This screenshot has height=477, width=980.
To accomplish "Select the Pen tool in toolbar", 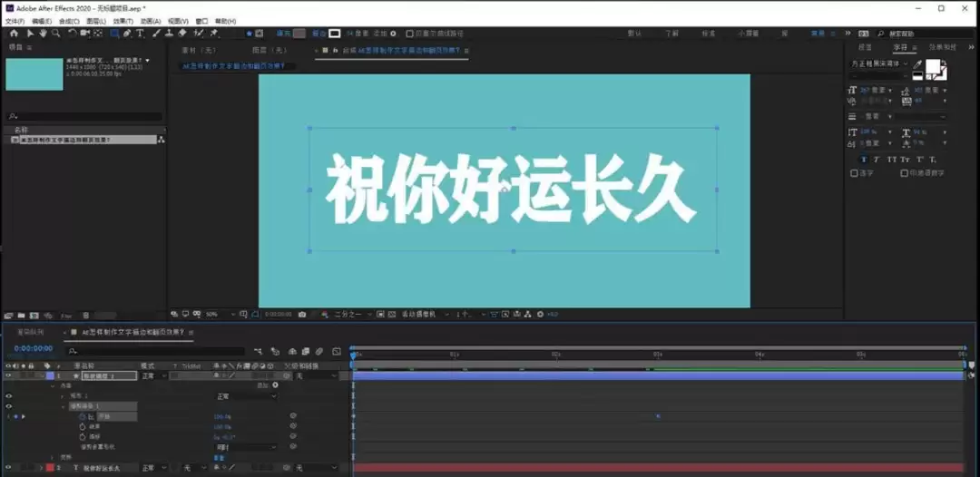I will click(x=128, y=33).
